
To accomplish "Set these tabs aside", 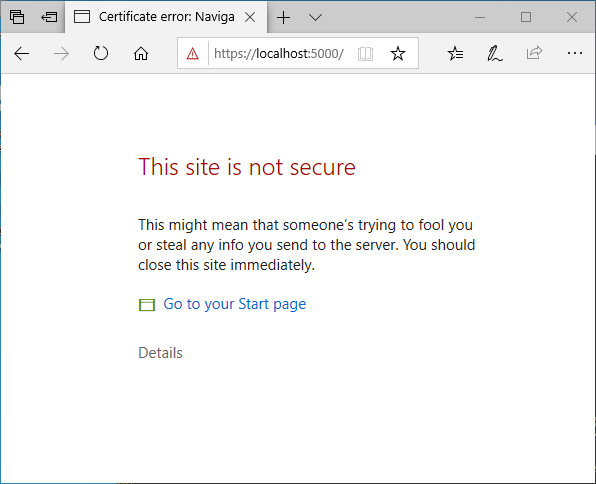I will tap(49, 17).
